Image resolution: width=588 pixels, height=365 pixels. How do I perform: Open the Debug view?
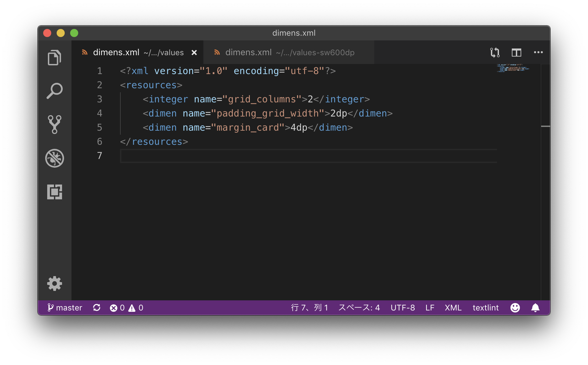pos(55,158)
